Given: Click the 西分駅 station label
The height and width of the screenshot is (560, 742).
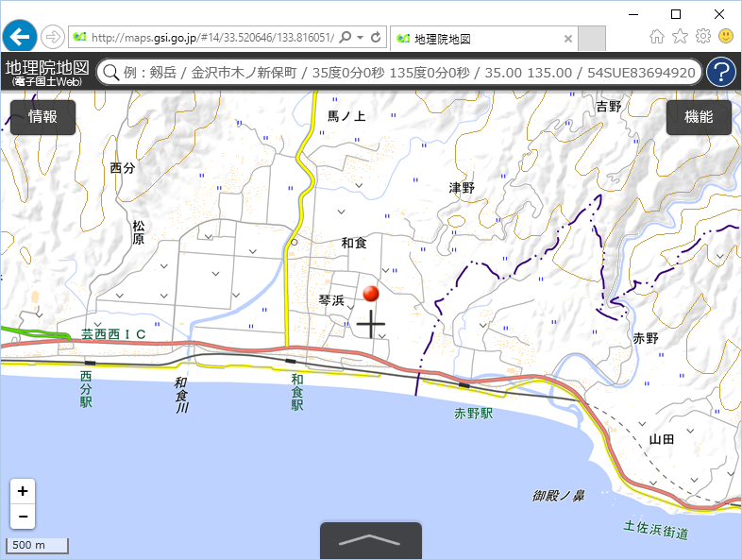Looking at the screenshot, I should [x=86, y=389].
